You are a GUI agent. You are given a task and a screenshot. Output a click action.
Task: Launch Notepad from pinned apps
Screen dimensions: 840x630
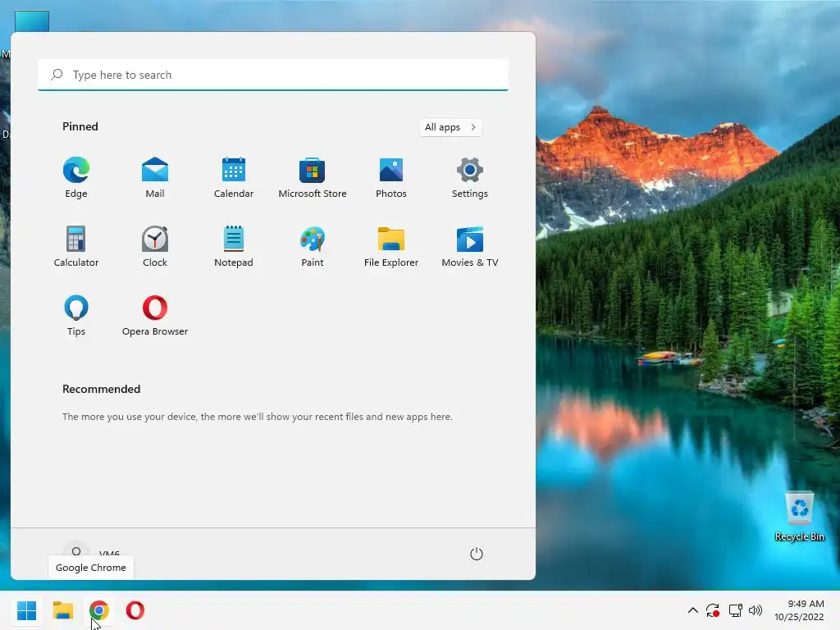point(234,246)
